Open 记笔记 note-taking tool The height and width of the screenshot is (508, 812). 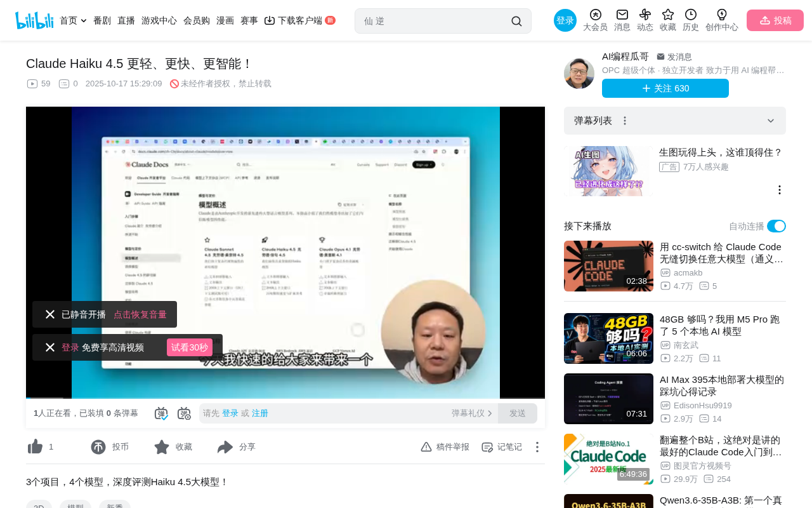502,447
